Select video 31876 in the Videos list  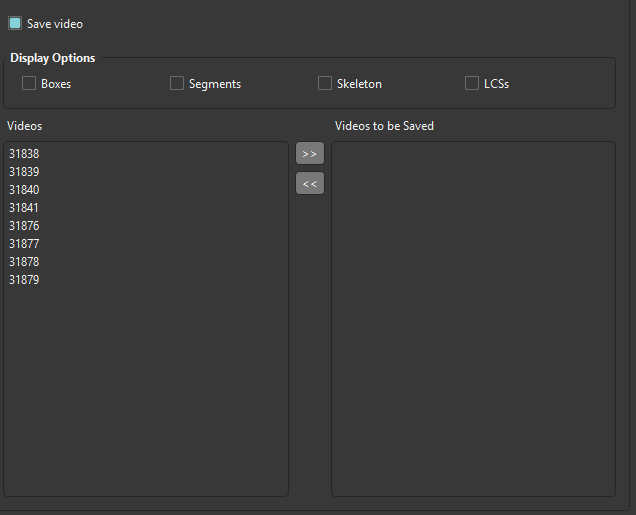coord(146,225)
